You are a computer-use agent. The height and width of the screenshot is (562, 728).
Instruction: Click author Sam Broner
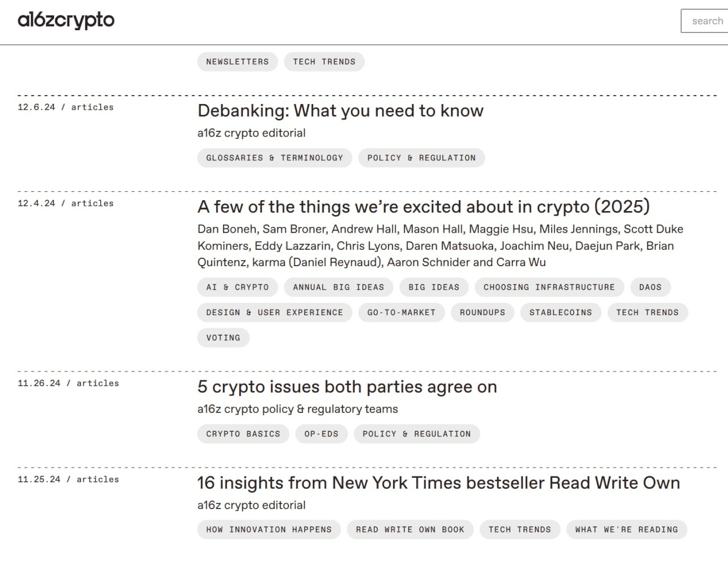tap(293, 229)
